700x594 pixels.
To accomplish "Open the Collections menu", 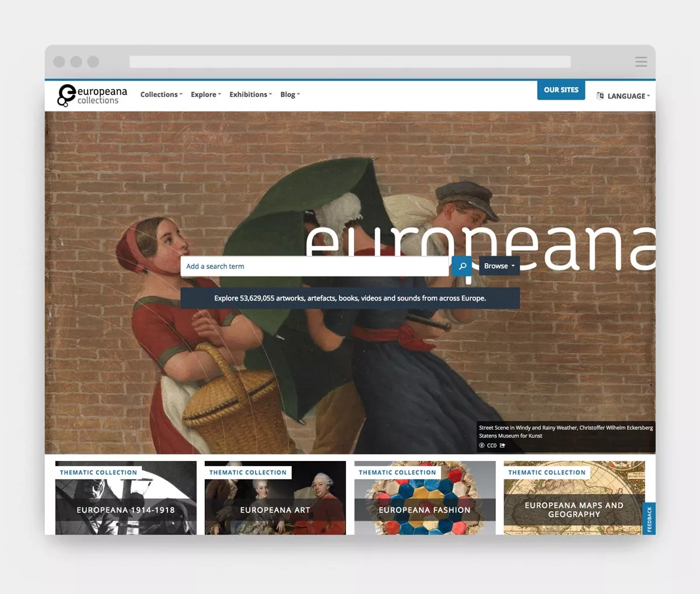I will [x=161, y=94].
